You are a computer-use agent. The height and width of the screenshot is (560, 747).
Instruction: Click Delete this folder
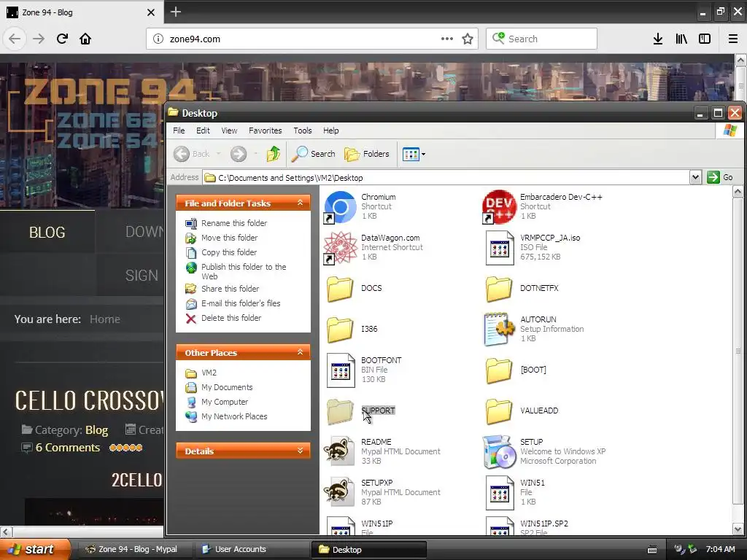(231, 318)
